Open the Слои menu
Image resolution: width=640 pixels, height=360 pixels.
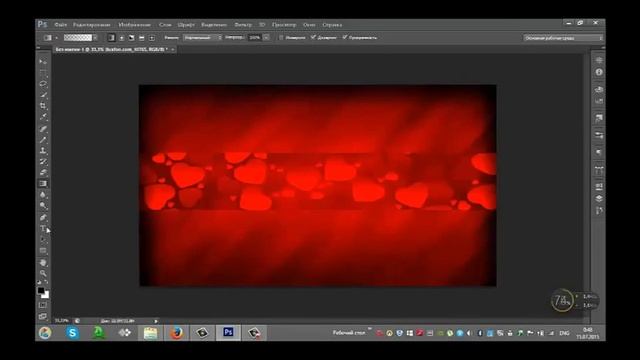[165, 25]
